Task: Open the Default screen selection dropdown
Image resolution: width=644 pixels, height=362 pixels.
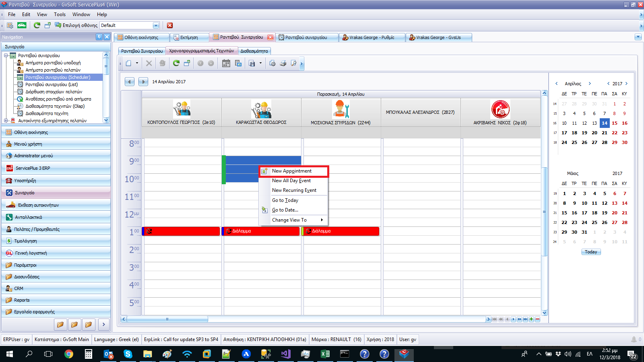Action: pos(156,25)
